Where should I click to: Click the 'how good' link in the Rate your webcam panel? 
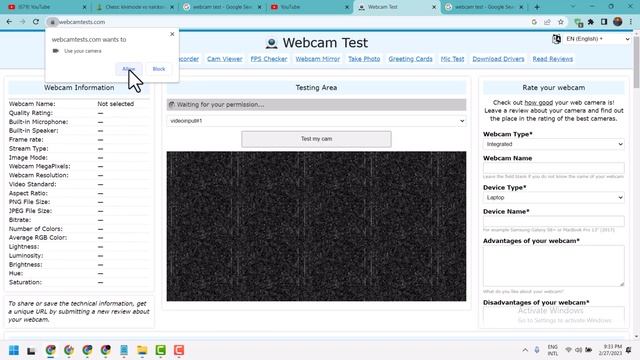click(538, 102)
